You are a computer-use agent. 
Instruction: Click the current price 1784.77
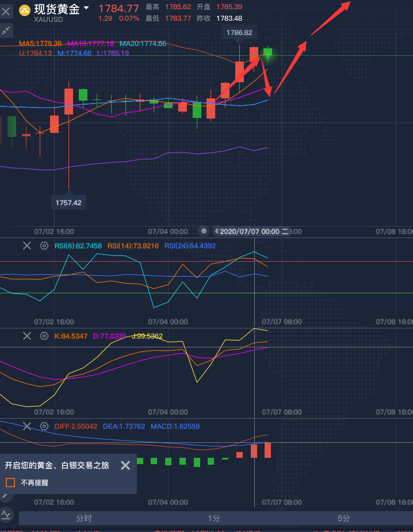pos(118,9)
